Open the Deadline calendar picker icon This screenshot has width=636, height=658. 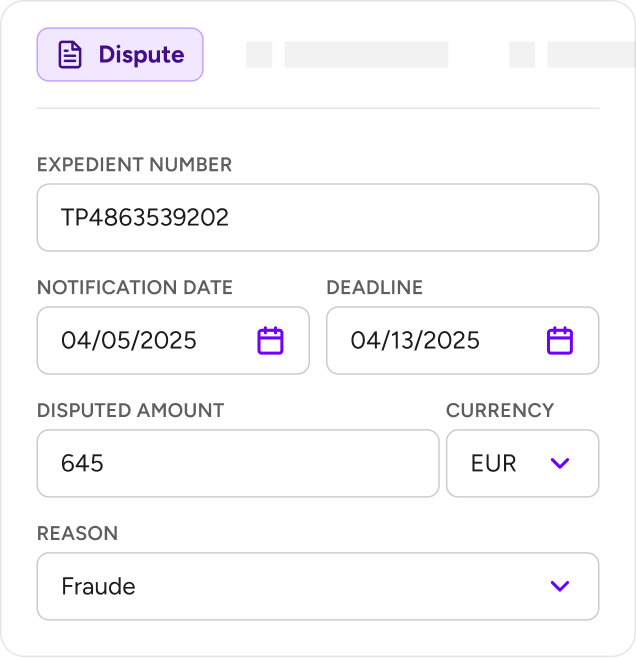click(x=560, y=340)
